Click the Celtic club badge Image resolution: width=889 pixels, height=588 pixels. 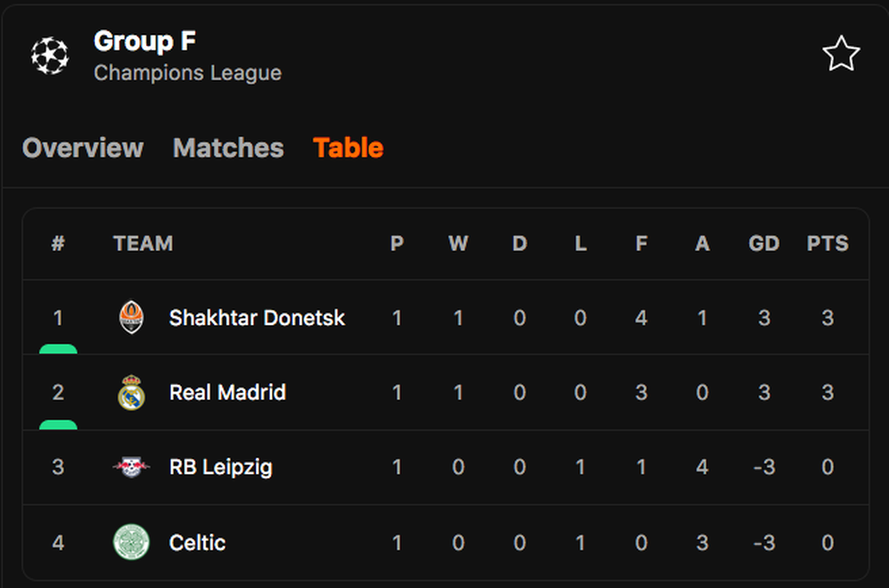coord(131,542)
